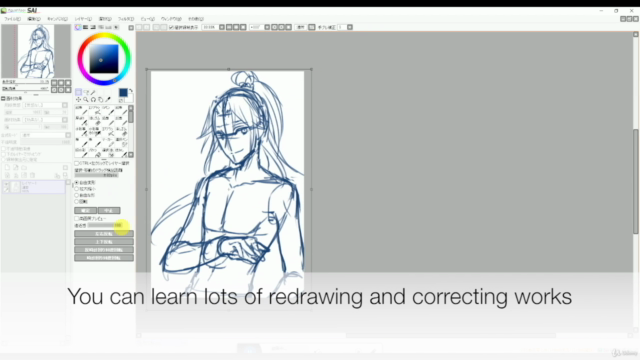Toggle the preserve opacity checkbox

point(4,149)
